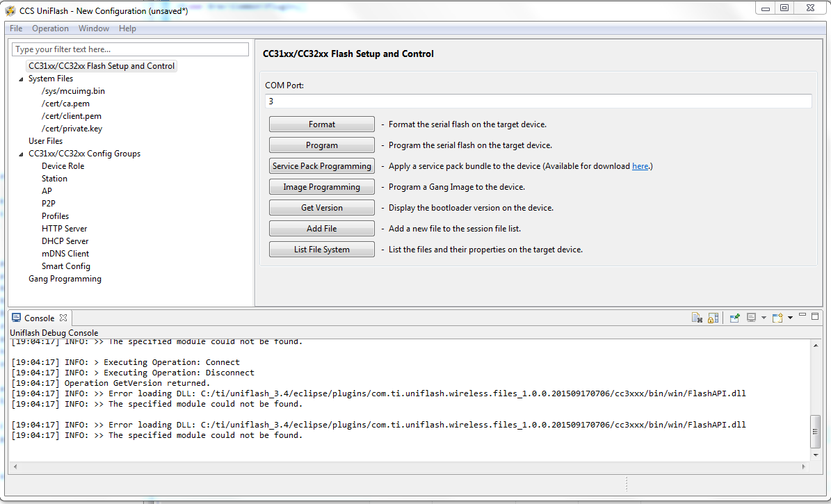Click the Pin Console icon
The image size is (831, 504).
click(734, 318)
